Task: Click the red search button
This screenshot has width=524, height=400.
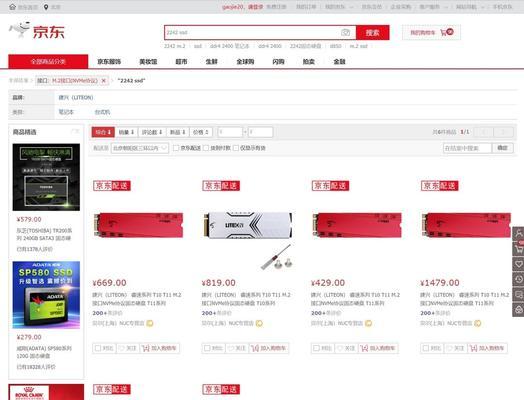Action: [x=373, y=32]
